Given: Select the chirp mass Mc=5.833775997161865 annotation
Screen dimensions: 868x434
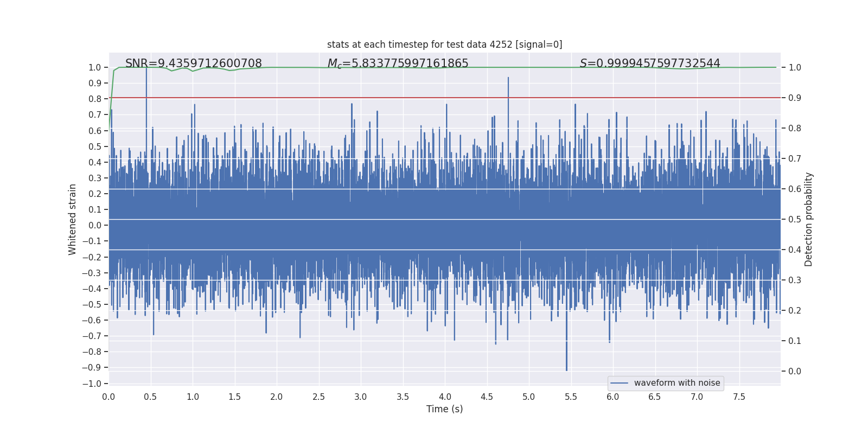Looking at the screenshot, I should coord(398,63).
